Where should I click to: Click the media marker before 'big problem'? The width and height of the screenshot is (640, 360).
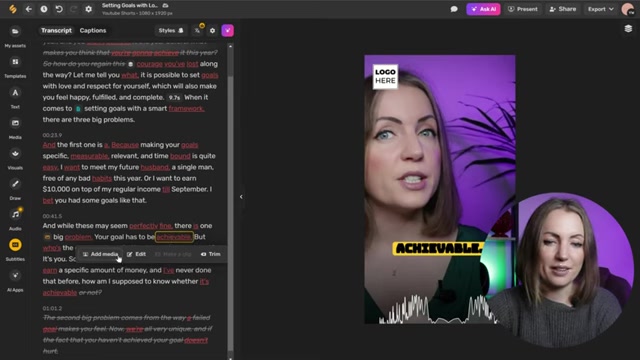point(47,237)
